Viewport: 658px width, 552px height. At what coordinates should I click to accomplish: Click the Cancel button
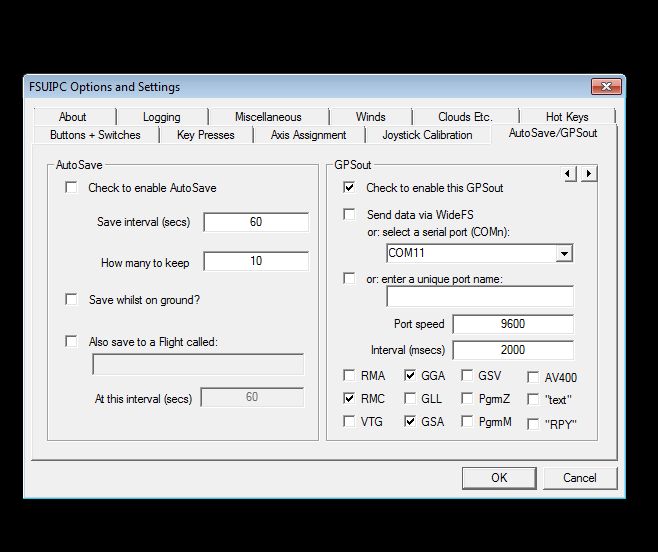pos(579,478)
